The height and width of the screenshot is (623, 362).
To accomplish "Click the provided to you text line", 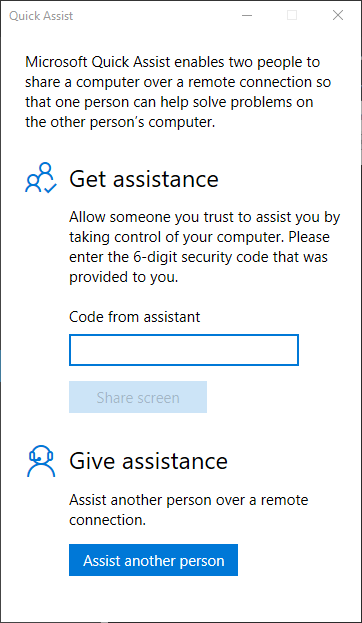I will (x=124, y=277).
